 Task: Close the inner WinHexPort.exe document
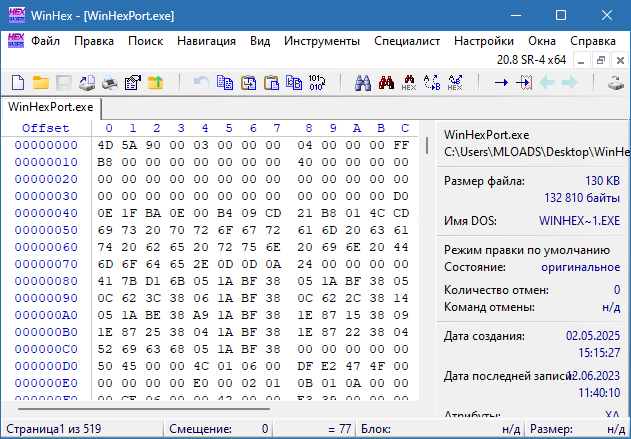pos(621,61)
